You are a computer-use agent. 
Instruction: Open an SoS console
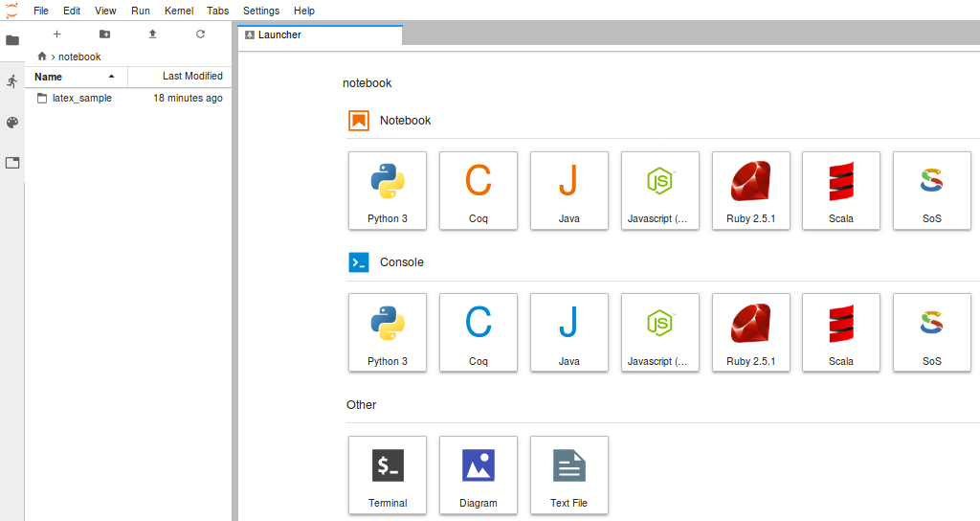tap(932, 332)
